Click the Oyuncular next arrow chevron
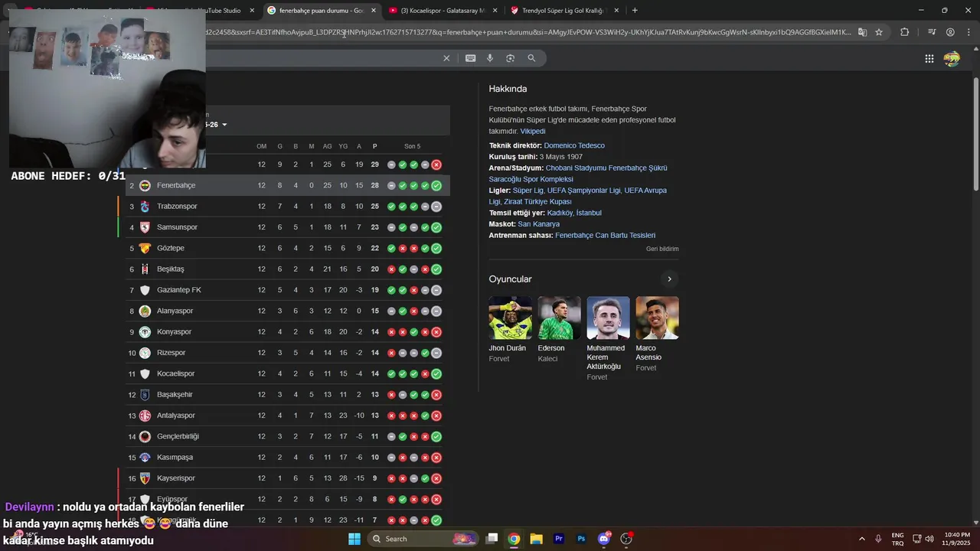 click(x=669, y=279)
